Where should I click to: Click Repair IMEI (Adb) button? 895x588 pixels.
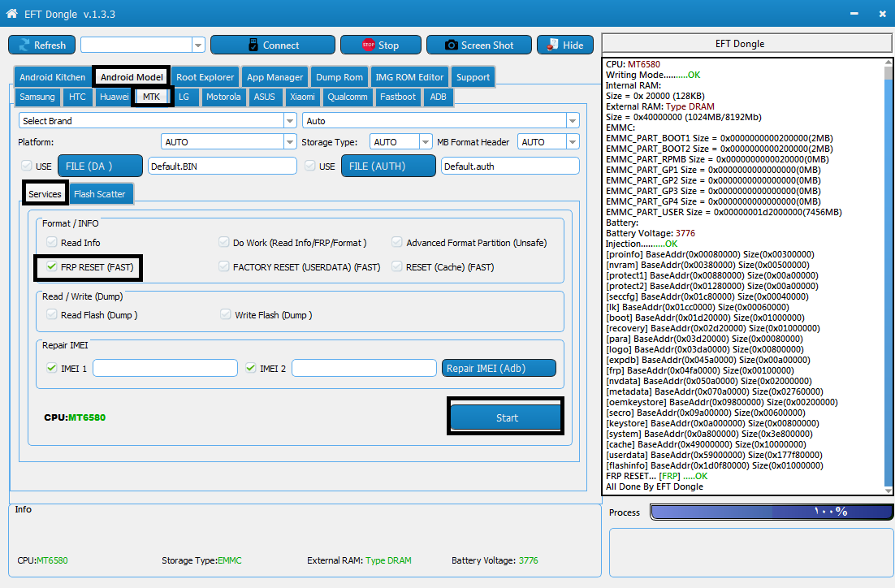499,368
